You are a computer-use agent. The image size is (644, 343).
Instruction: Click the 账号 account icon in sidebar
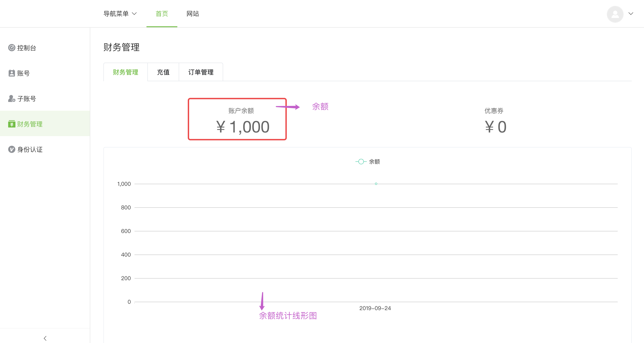click(12, 73)
